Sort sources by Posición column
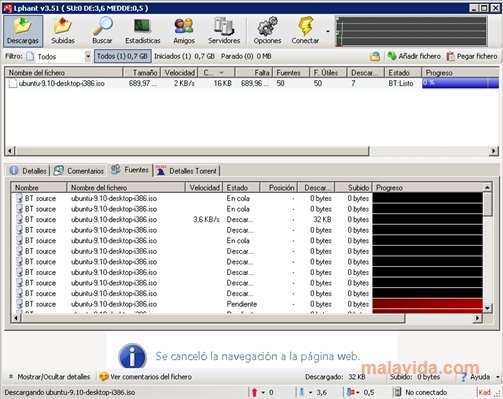 pos(278,188)
